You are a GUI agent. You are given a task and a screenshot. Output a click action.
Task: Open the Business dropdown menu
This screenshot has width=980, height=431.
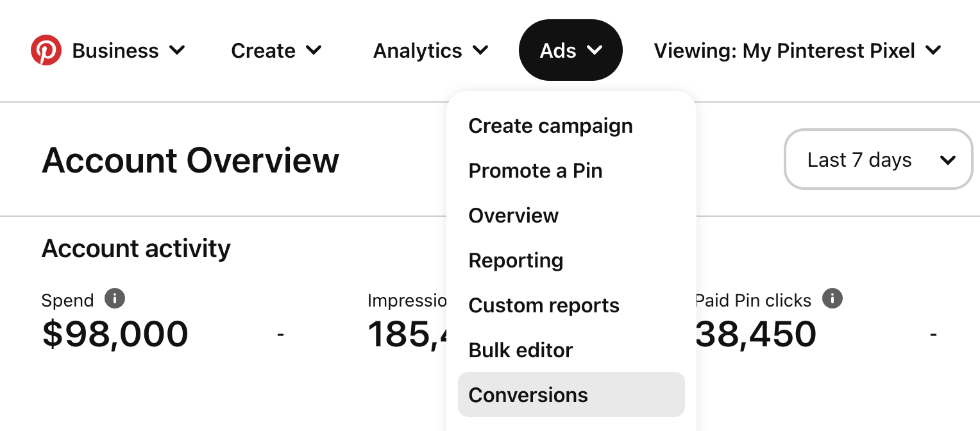coord(128,51)
